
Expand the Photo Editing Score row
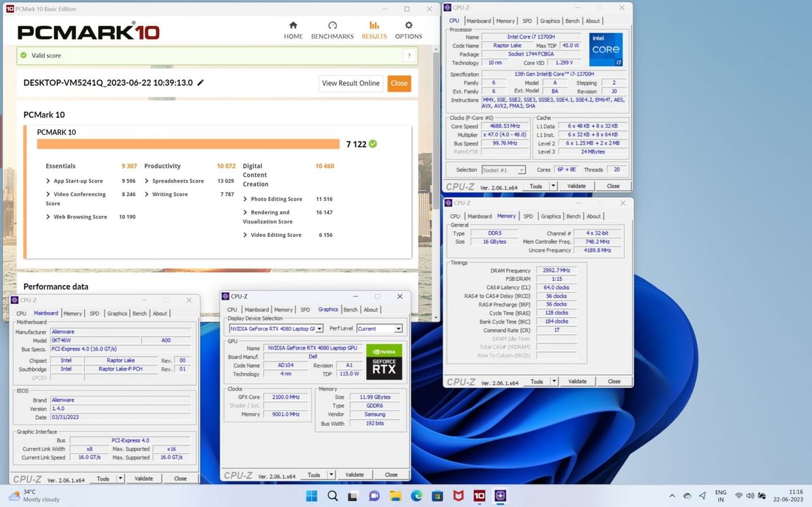[246, 199]
